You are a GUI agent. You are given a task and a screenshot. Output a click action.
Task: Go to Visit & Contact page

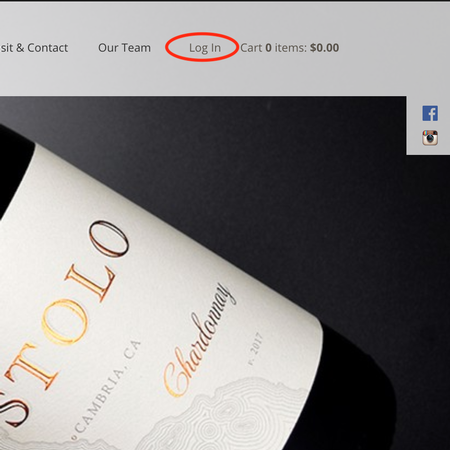pyautogui.click(x=34, y=48)
